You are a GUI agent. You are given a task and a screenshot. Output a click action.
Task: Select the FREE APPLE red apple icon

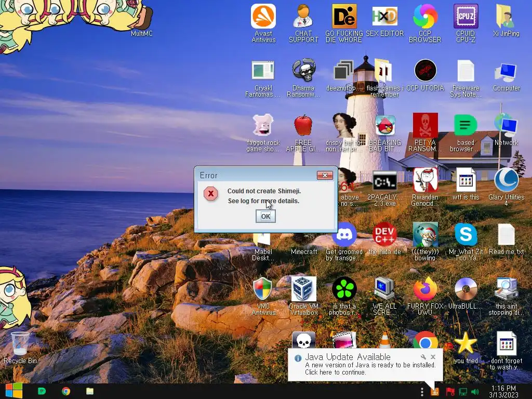click(303, 133)
